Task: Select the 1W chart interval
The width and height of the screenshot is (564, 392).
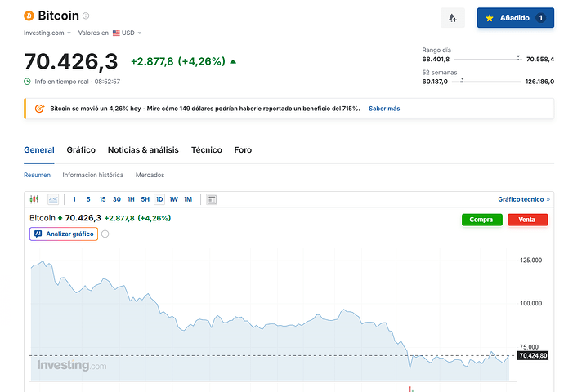Action: pos(174,199)
